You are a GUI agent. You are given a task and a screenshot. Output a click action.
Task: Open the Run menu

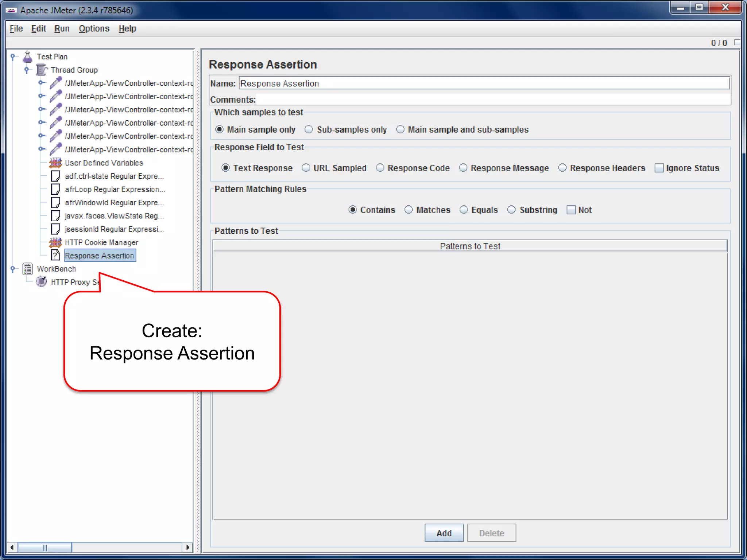pos(62,28)
